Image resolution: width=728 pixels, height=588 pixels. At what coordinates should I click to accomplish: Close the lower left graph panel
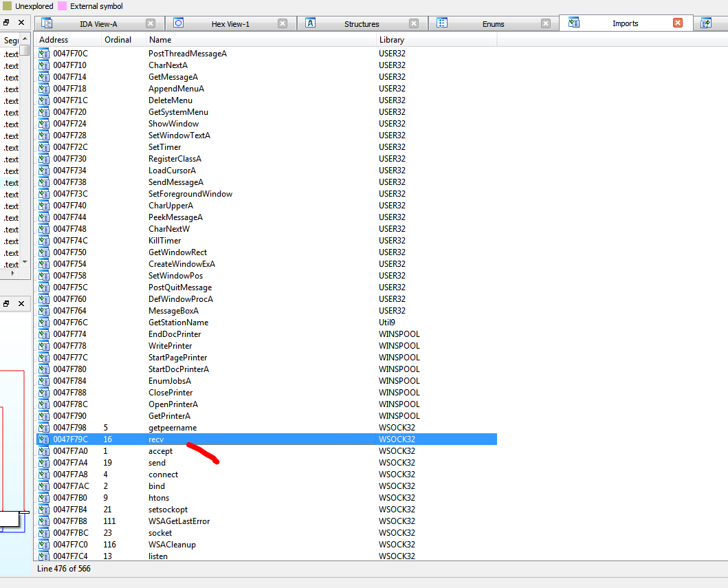point(21,303)
